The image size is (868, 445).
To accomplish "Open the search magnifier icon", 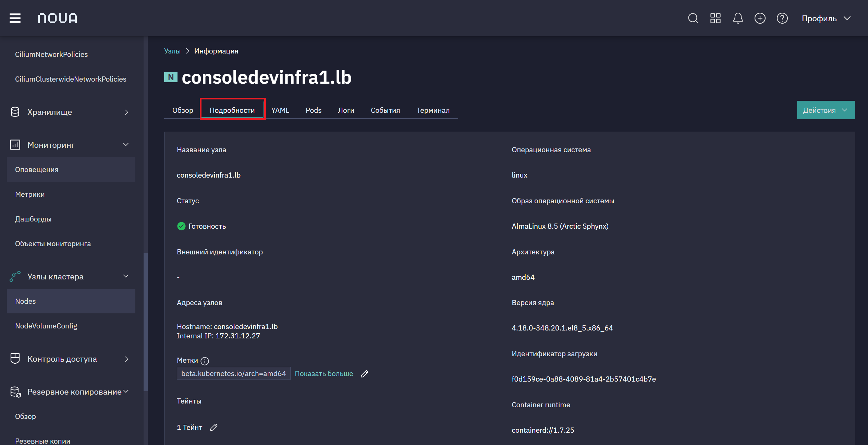I will [693, 18].
